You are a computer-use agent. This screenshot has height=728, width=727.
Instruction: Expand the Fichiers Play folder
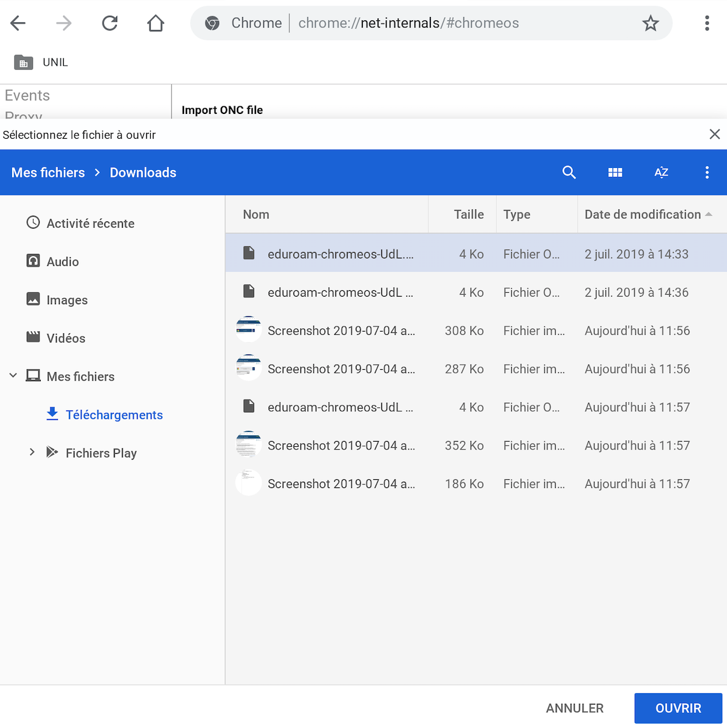click(32, 452)
